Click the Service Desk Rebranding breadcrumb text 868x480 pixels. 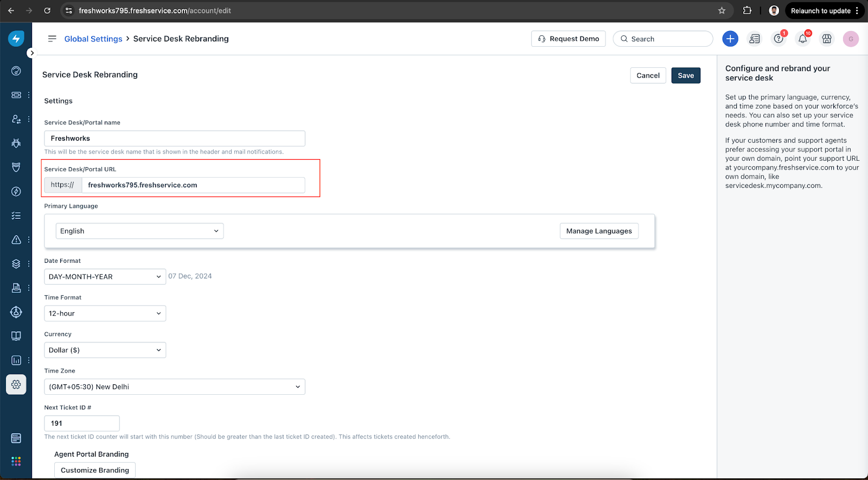point(181,39)
